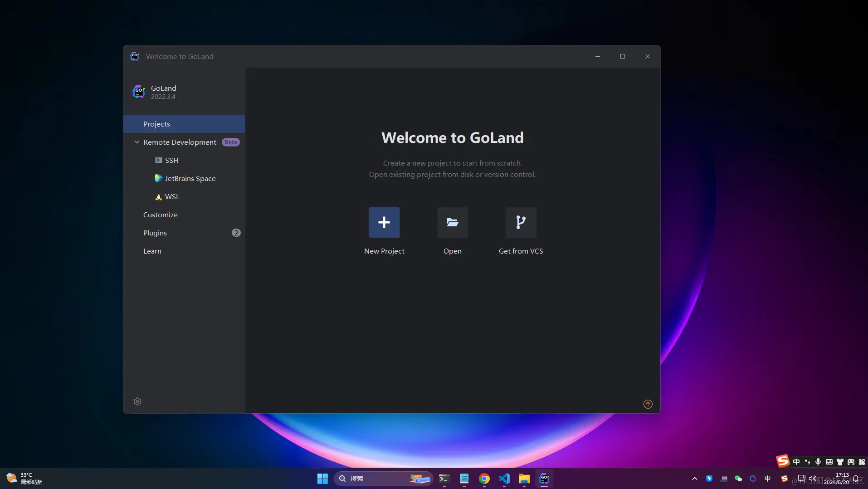868x489 pixels.
Task: Click the Get from VCS branch icon
Action: (x=521, y=222)
